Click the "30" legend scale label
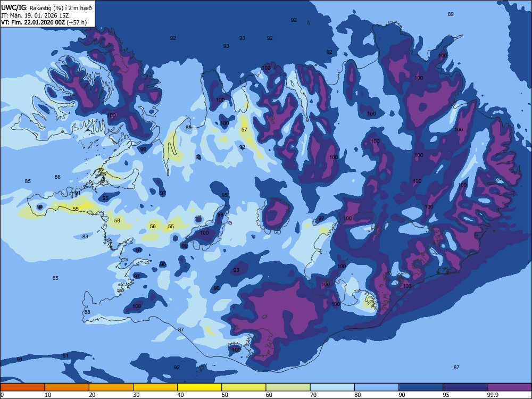This screenshot has width=532, height=399. [x=136, y=395]
